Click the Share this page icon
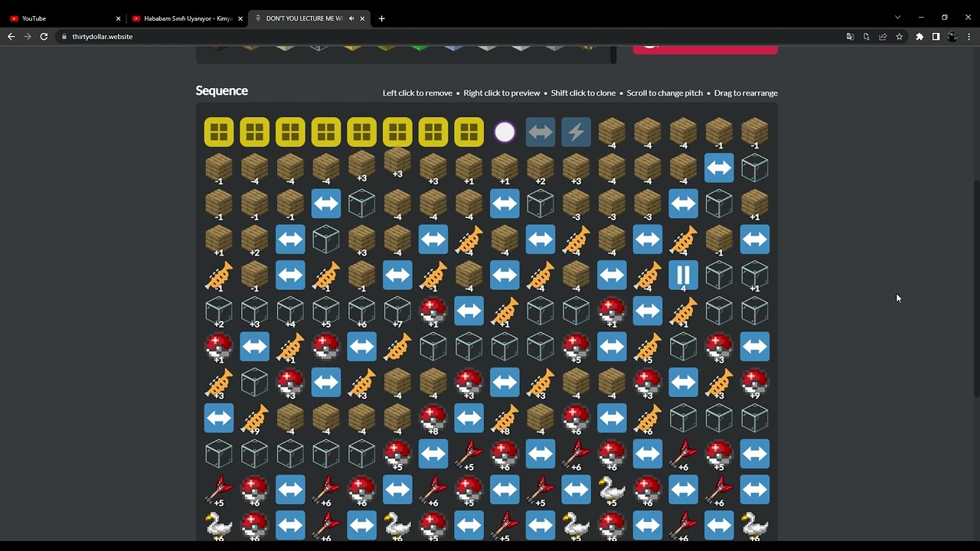 click(883, 37)
